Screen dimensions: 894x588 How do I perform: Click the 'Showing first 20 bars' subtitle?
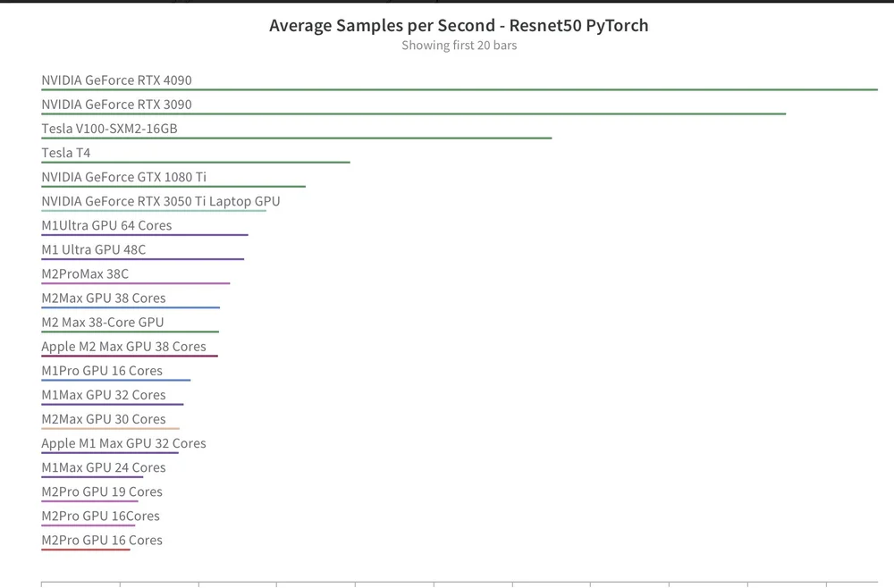tap(459, 46)
